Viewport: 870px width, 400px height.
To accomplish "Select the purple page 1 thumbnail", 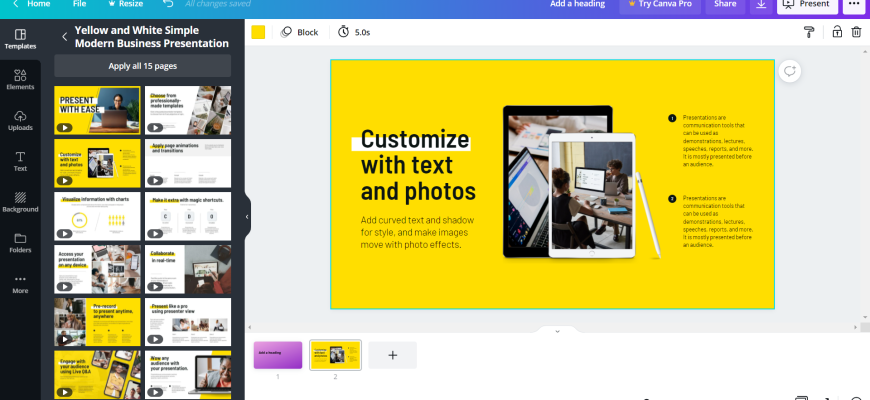I will [278, 354].
